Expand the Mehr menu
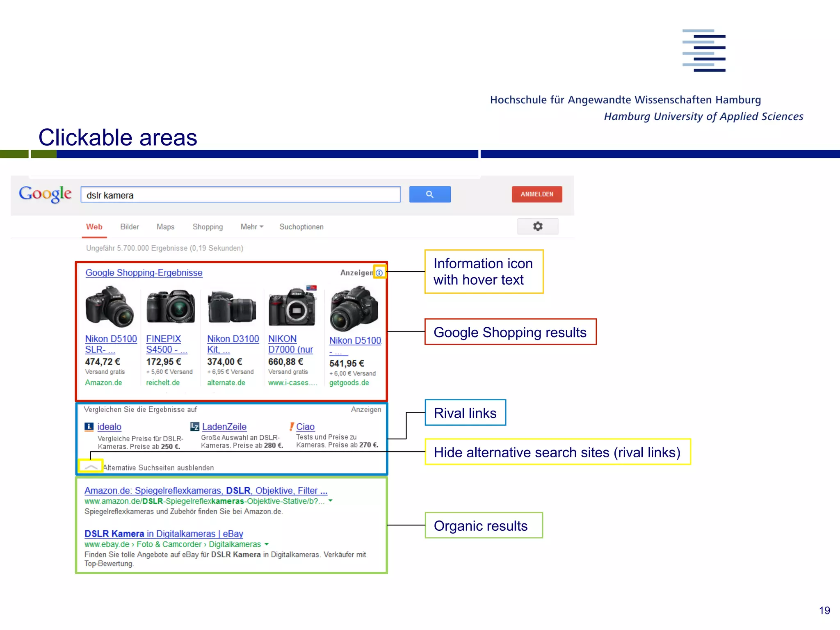This screenshot has height=630, width=840. coord(252,227)
